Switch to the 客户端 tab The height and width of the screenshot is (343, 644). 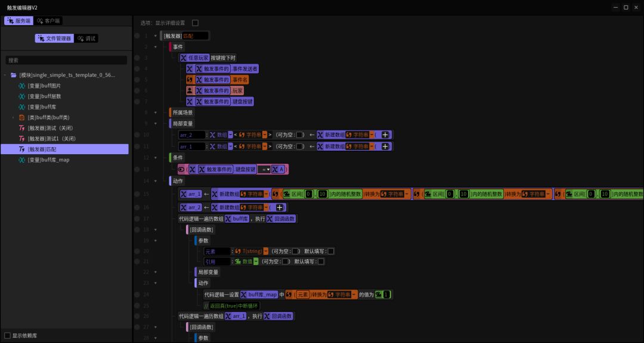[x=48, y=21]
